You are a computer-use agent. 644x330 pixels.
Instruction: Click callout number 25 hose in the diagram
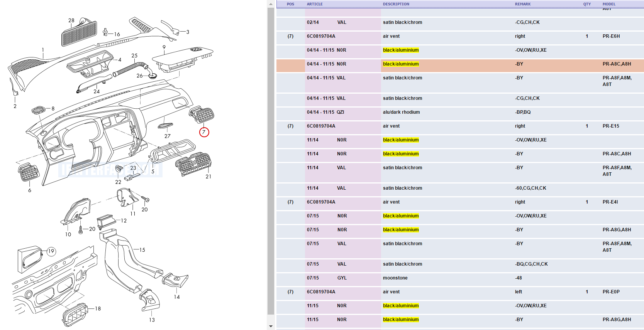(134, 56)
